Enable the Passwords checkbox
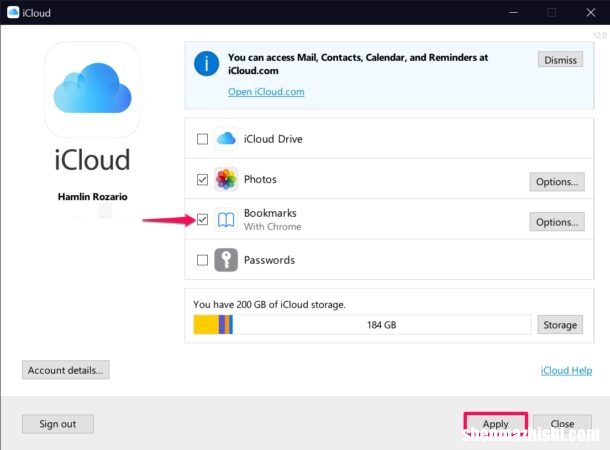The width and height of the screenshot is (610, 450). coord(202,260)
